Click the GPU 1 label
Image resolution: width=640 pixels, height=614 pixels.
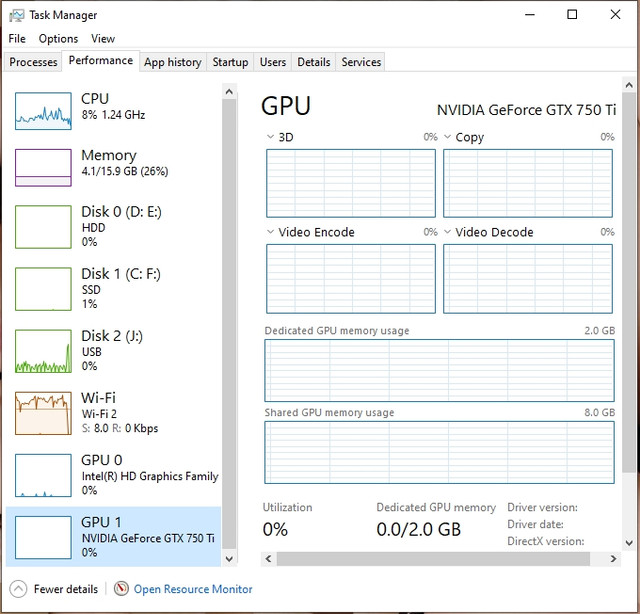tap(101, 522)
